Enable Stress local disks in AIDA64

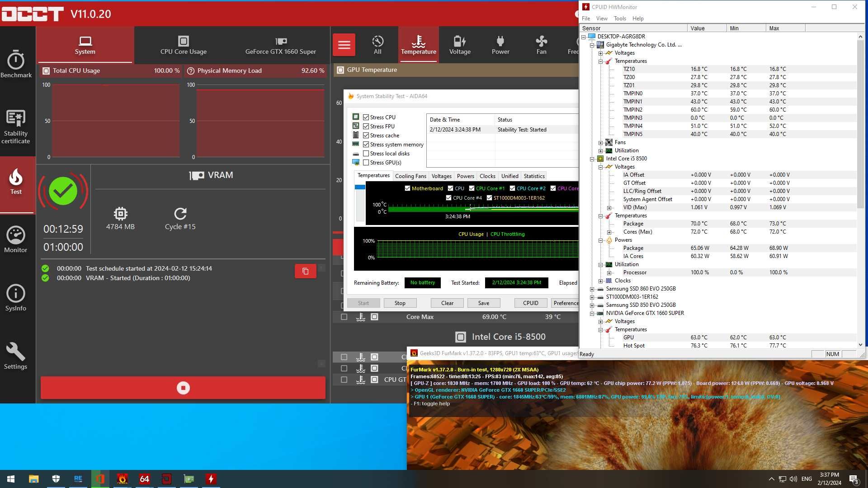click(x=366, y=154)
